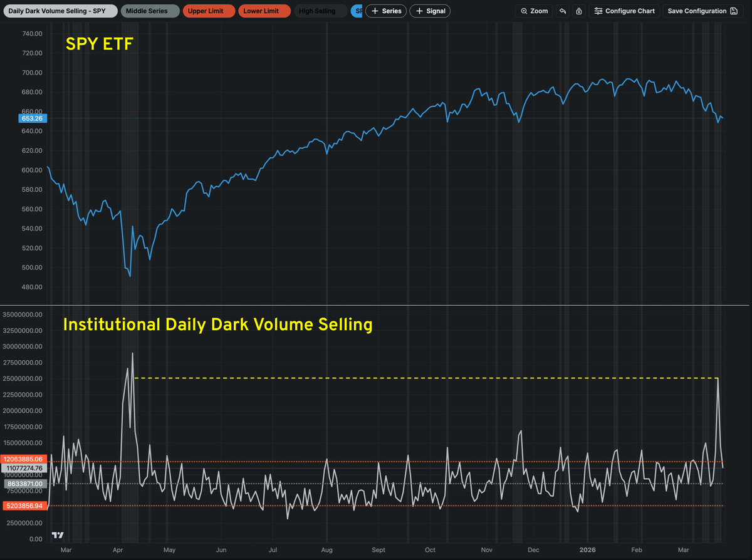The width and height of the screenshot is (752, 560).
Task: Click the Dec label on the time axis
Action: (x=533, y=551)
